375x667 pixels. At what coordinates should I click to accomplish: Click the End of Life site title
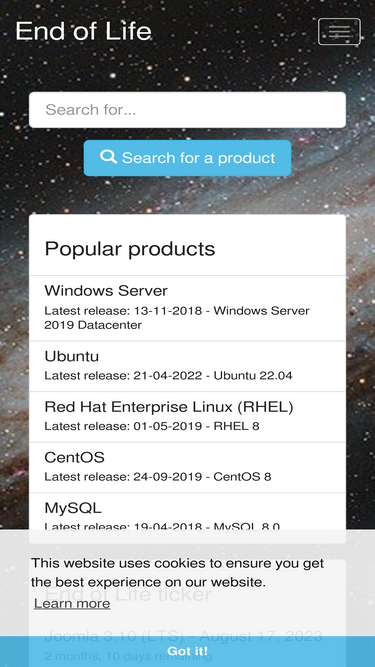click(83, 31)
